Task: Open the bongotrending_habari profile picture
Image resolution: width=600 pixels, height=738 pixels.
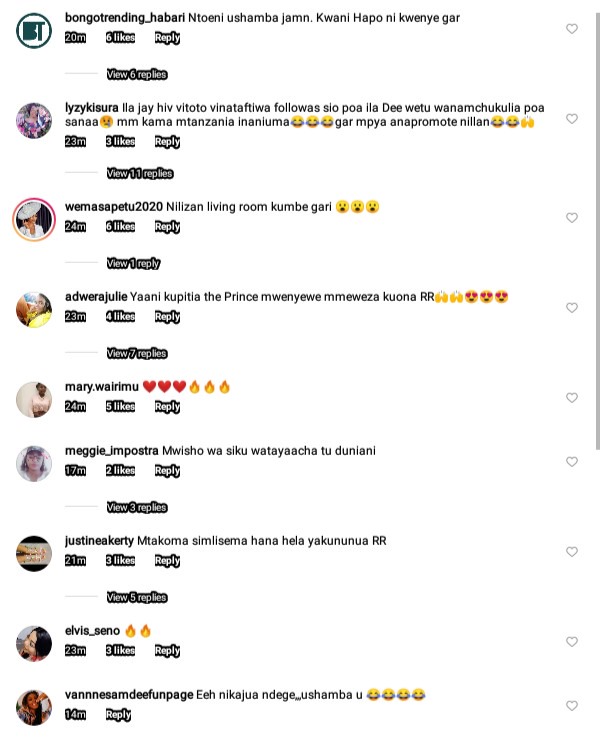Action: [x=34, y=30]
